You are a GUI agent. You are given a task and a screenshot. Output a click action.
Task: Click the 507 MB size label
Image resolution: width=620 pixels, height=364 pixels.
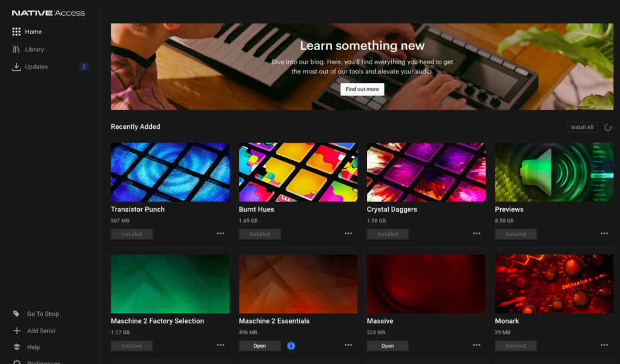point(120,221)
